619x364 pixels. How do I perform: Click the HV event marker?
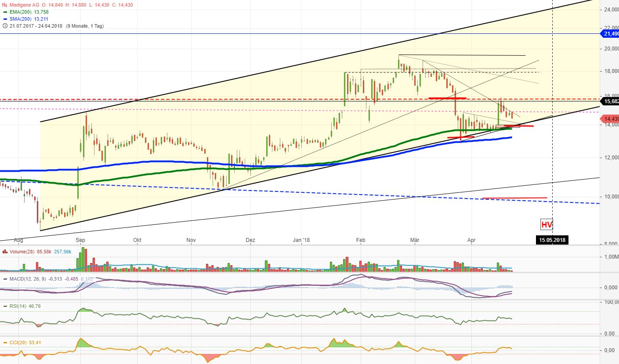click(x=546, y=225)
